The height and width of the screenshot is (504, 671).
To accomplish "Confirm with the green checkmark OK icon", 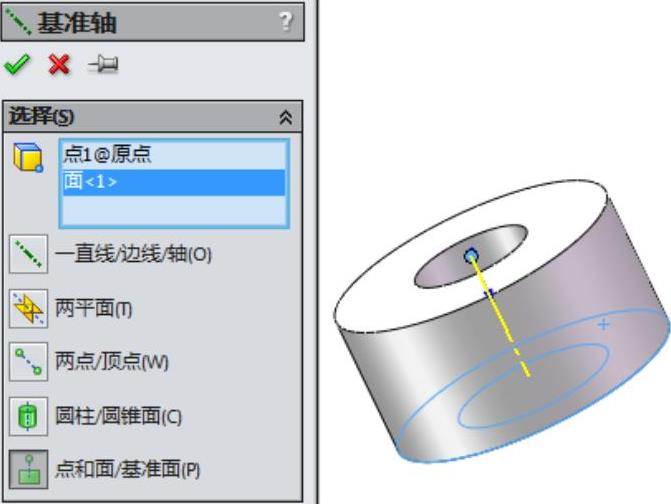I will tap(17, 64).
